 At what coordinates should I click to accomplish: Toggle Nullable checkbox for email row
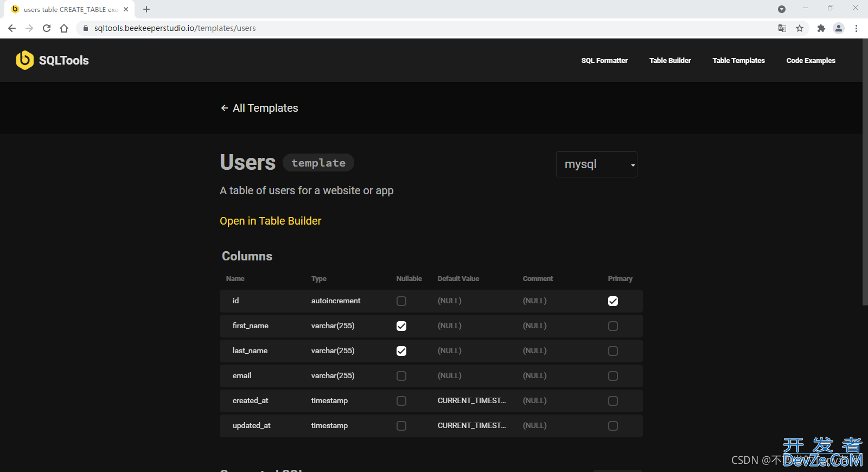[401, 376]
